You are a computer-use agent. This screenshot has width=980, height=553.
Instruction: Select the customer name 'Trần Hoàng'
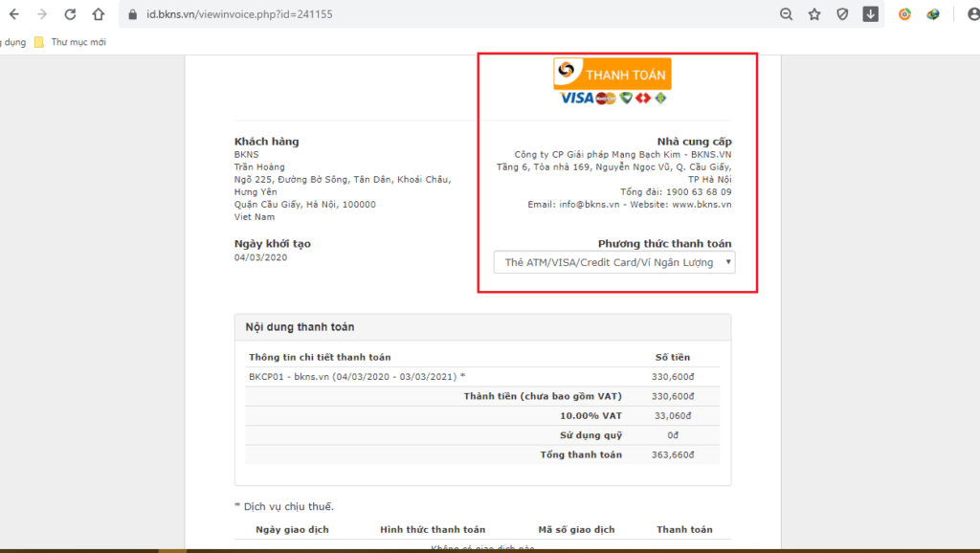click(x=259, y=166)
